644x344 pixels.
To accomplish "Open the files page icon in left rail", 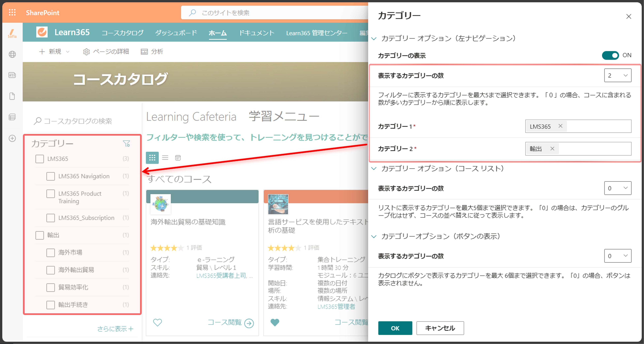I will 12,96.
